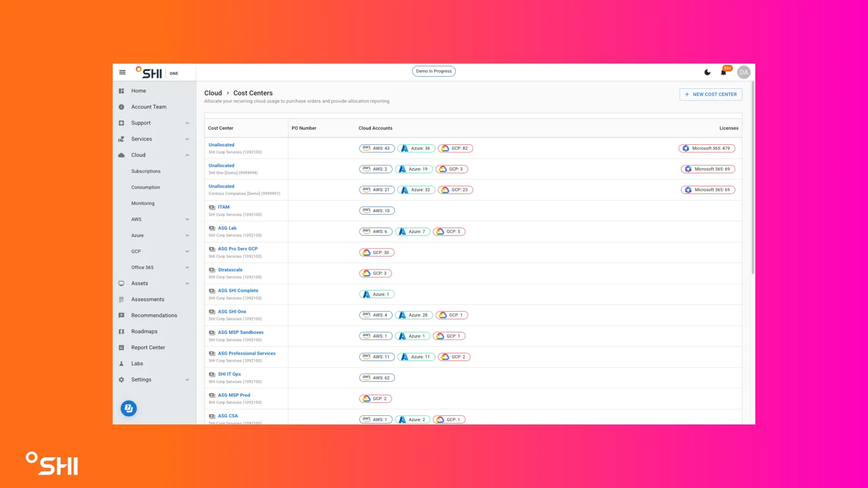
Task: Open the notifications bell
Action: (724, 72)
